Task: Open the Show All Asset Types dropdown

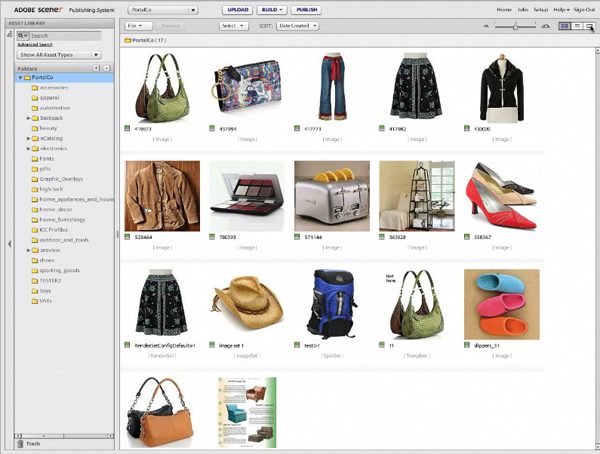Action: 59,54
